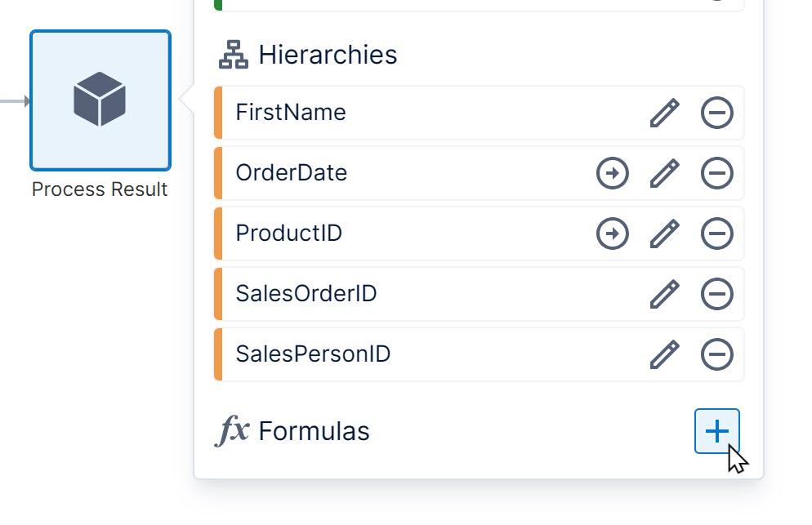This screenshot has width=812, height=525.
Task: Edit the ProductID hierarchy
Action: coord(665,234)
